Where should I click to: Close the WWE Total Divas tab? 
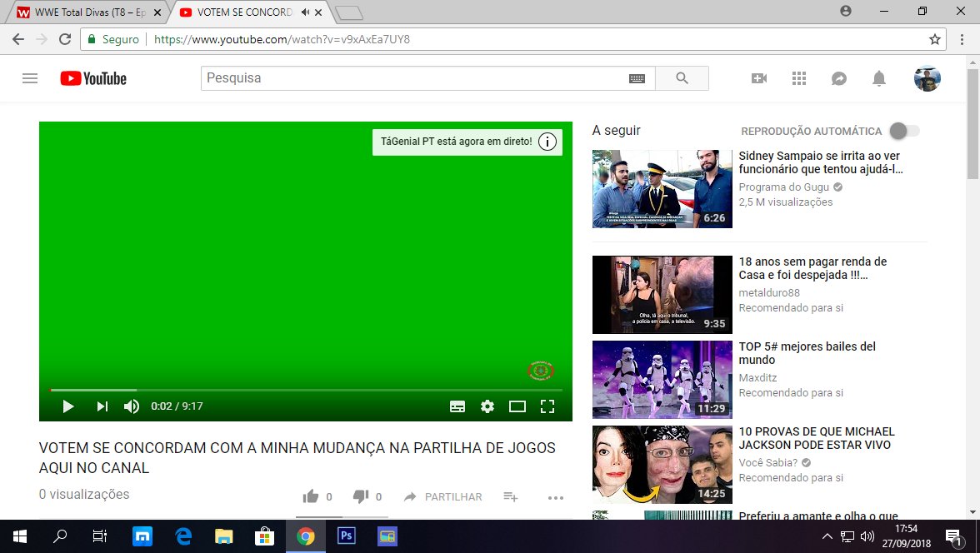pyautogui.click(x=157, y=12)
